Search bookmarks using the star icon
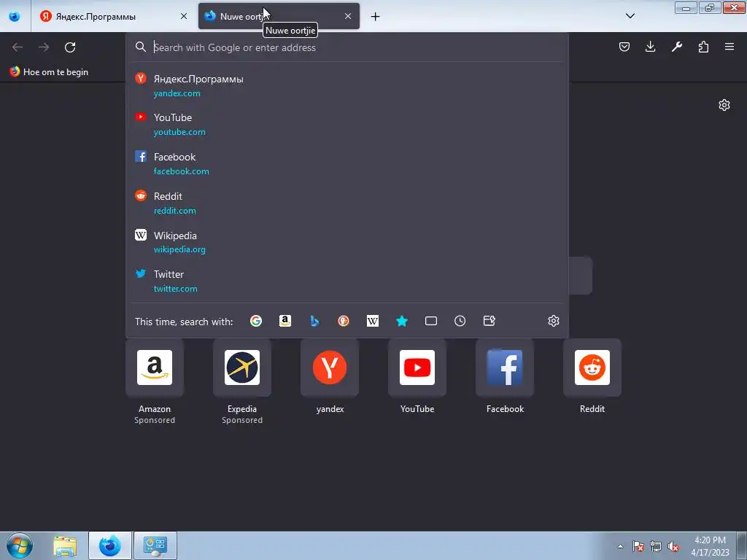The height and width of the screenshot is (560, 747). [x=402, y=321]
